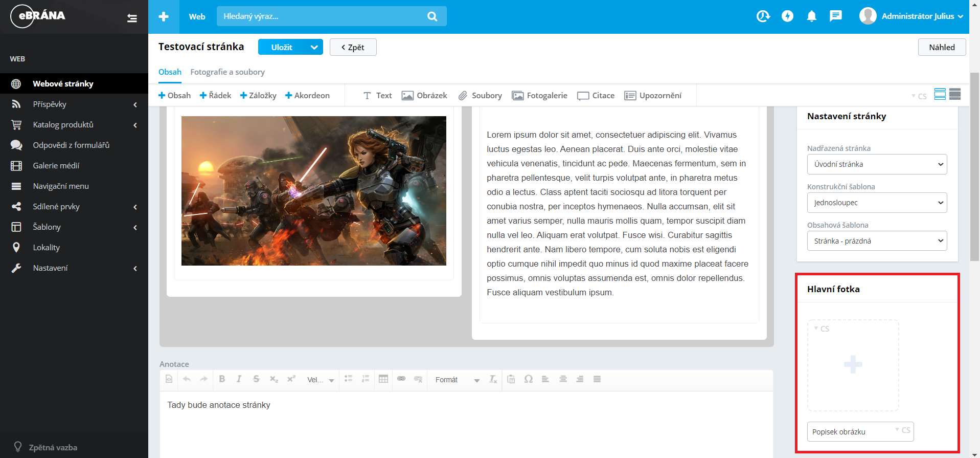Open the messages chat icon
This screenshot has width=980, height=458.
pyautogui.click(x=836, y=16)
